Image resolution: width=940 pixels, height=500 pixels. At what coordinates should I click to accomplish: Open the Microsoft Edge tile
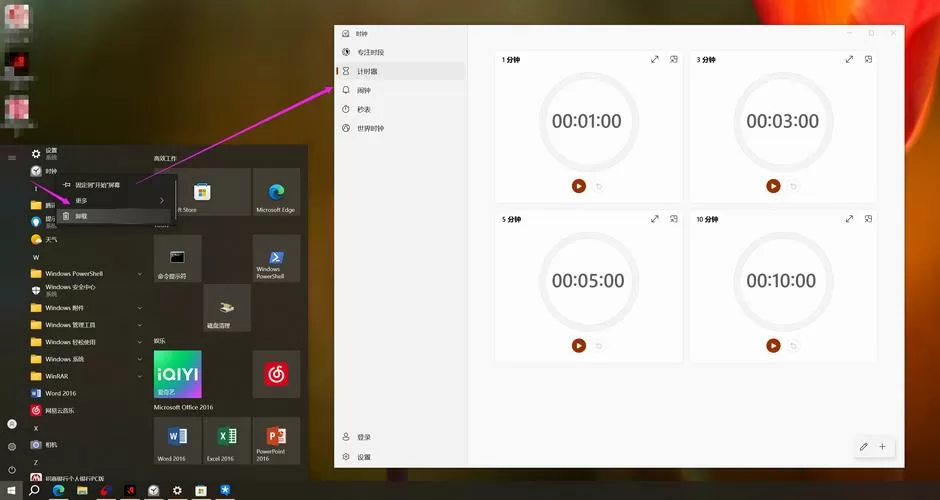coord(276,192)
